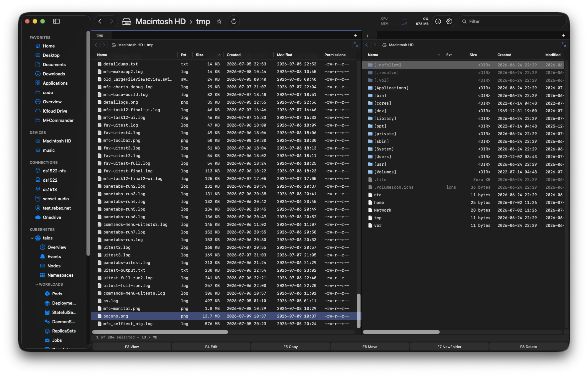Viewport: 588px width, 376px height.
Task: Open test.rebex.net connection
Action: [57, 208]
